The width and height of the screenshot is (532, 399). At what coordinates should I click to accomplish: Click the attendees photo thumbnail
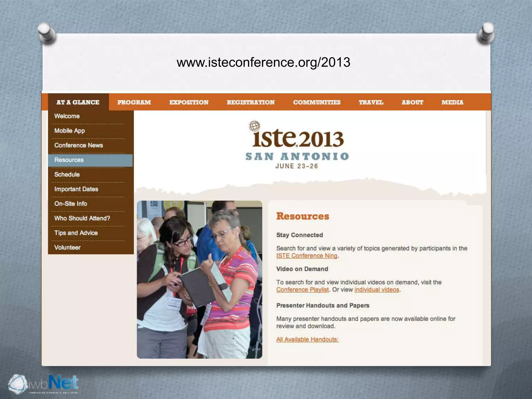(199, 280)
